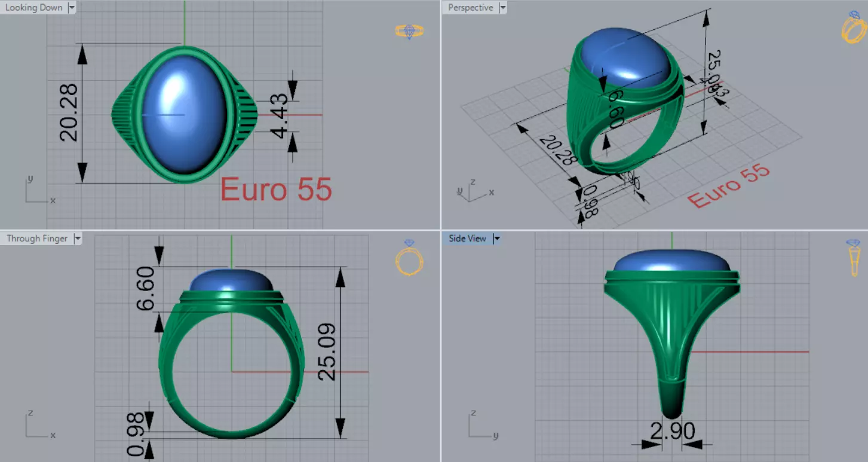This screenshot has height=462, width=868.
Task: Open the Side View viewport dropdown arrow
Action: click(x=496, y=238)
